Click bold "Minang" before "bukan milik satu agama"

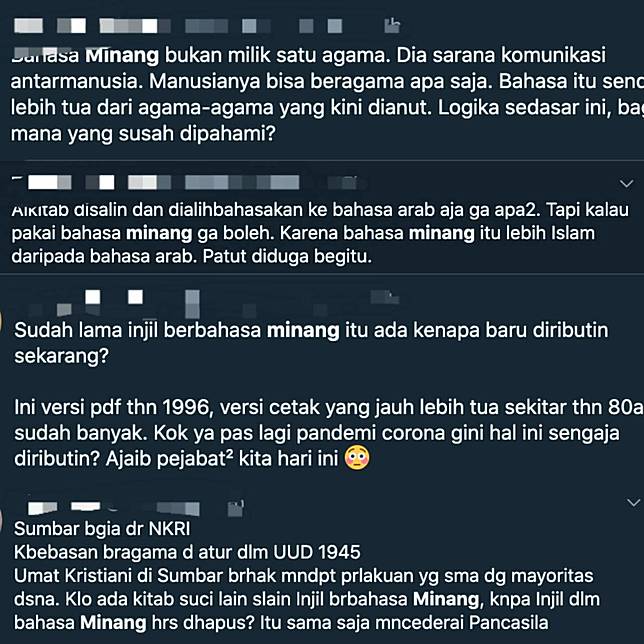(x=122, y=55)
